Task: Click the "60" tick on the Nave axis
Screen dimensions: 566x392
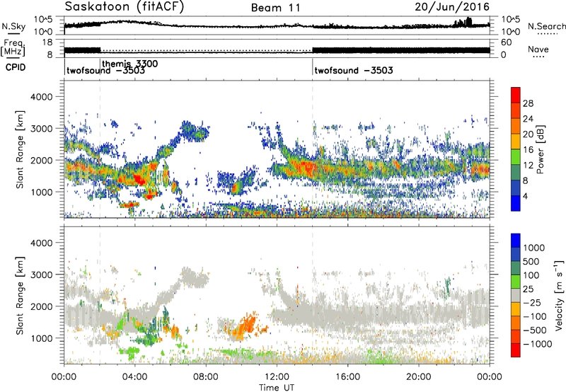Action: point(506,42)
